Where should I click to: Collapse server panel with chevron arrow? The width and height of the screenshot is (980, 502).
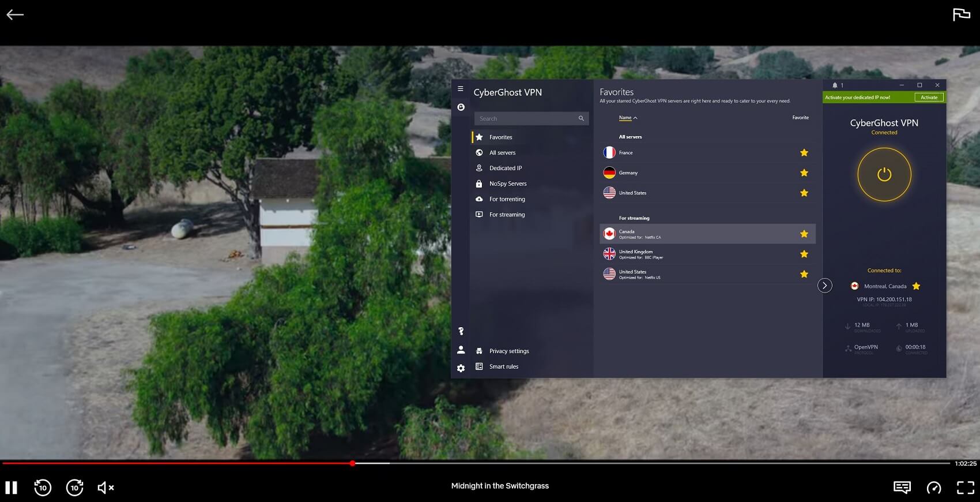coord(825,286)
